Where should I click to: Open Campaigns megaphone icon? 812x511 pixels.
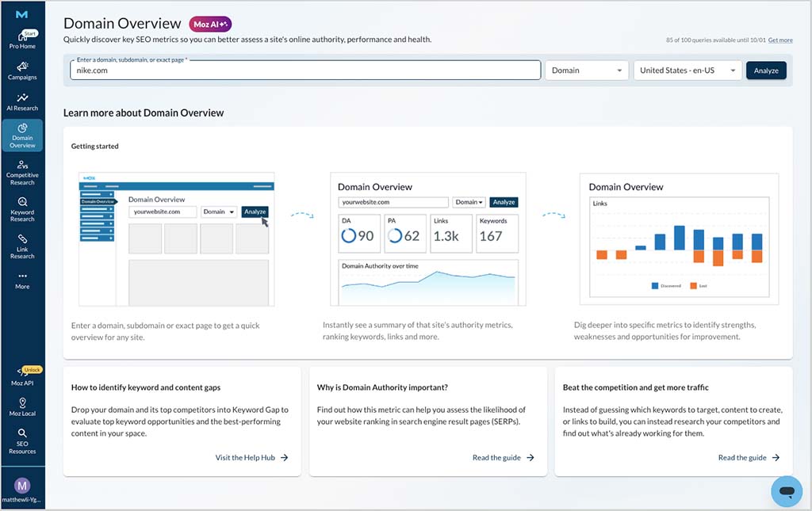(22, 67)
